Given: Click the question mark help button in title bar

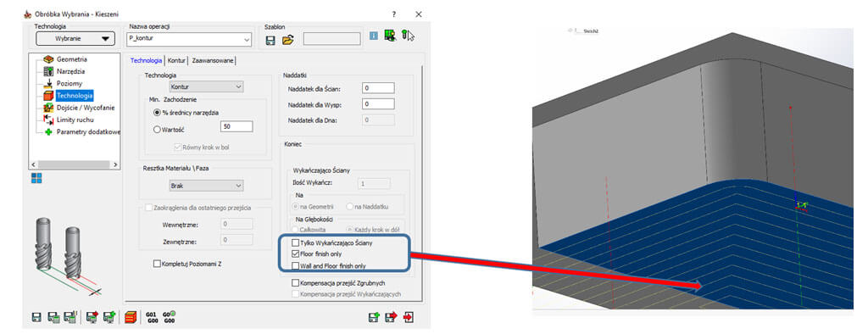Looking at the screenshot, I should (393, 14).
